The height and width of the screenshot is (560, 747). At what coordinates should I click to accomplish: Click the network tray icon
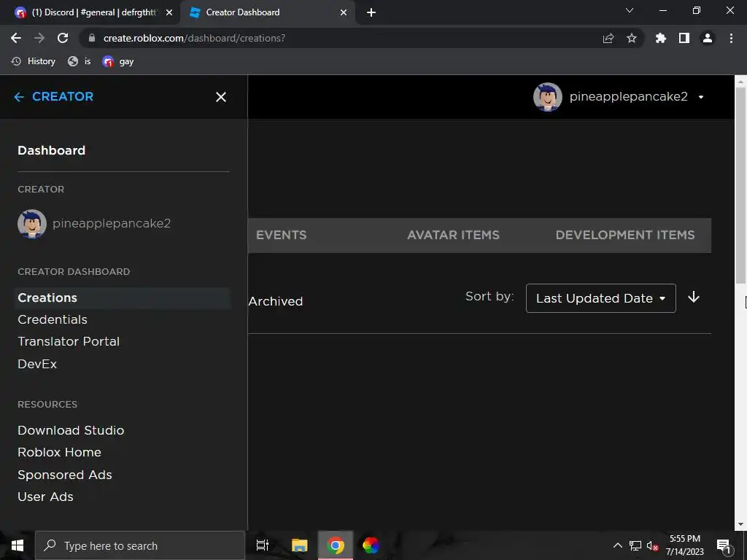coord(635,545)
